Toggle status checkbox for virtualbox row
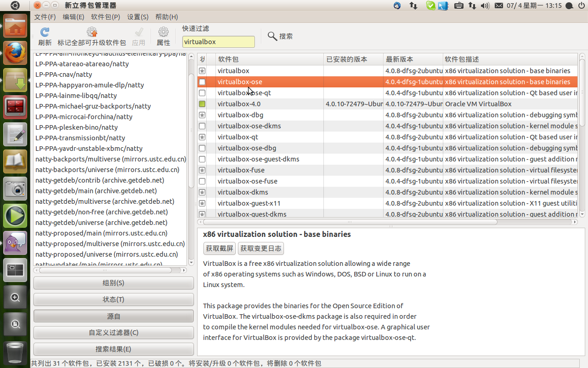This screenshot has width=588, height=368. pos(202,71)
